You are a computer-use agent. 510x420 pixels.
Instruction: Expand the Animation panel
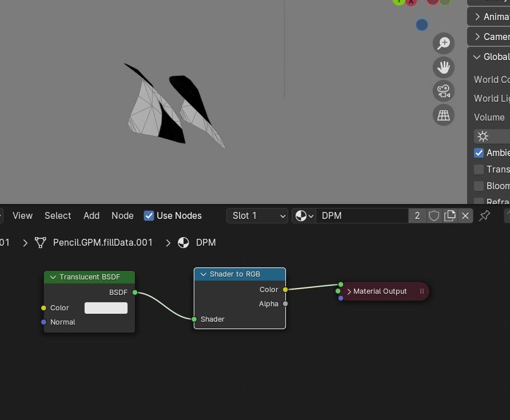pyautogui.click(x=488, y=17)
